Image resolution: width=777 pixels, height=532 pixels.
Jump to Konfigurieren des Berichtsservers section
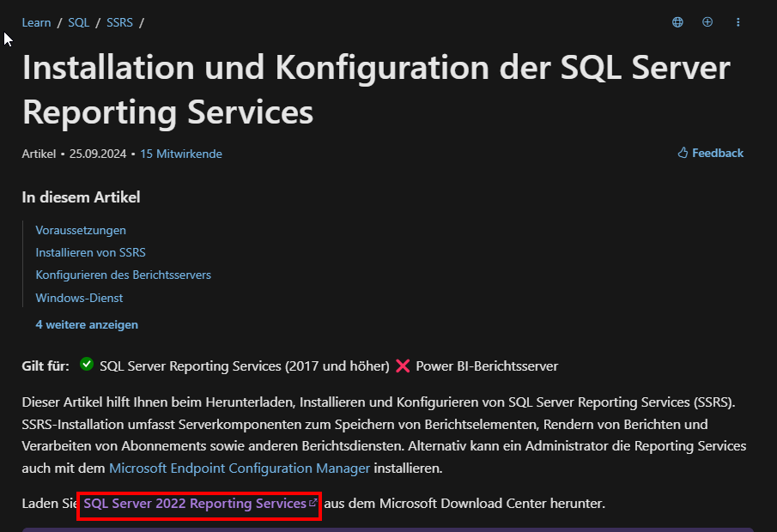coord(124,275)
